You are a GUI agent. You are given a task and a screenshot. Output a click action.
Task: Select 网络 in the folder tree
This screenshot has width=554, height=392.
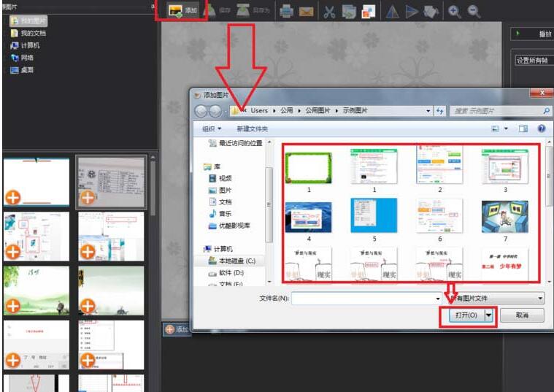[22, 57]
